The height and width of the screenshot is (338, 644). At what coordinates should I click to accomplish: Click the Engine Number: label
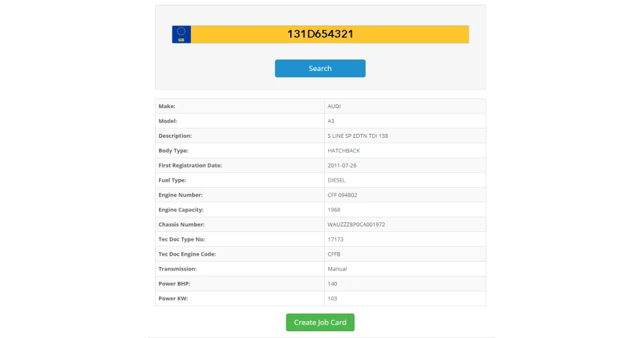click(181, 195)
